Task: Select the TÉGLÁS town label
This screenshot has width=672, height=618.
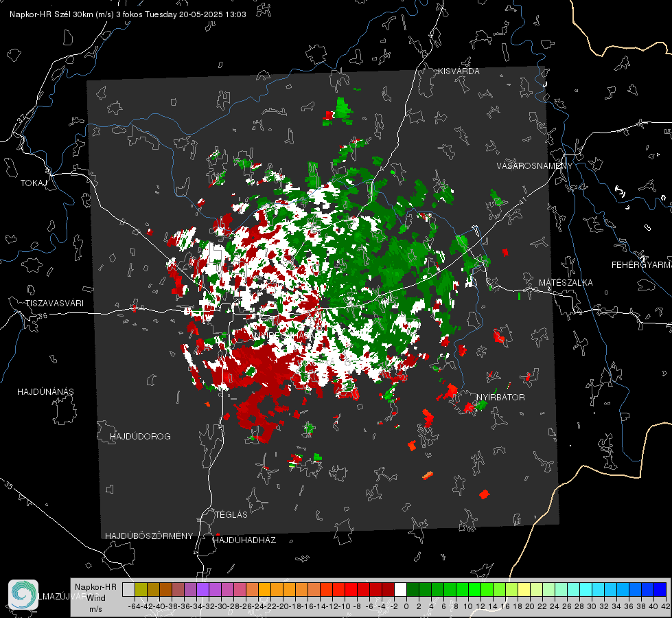Action: 231,514
